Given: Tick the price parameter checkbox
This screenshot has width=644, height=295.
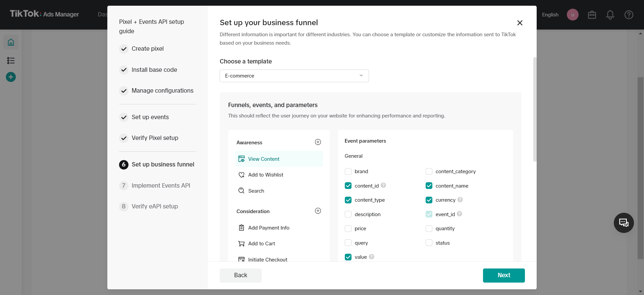Looking at the screenshot, I should (x=348, y=229).
